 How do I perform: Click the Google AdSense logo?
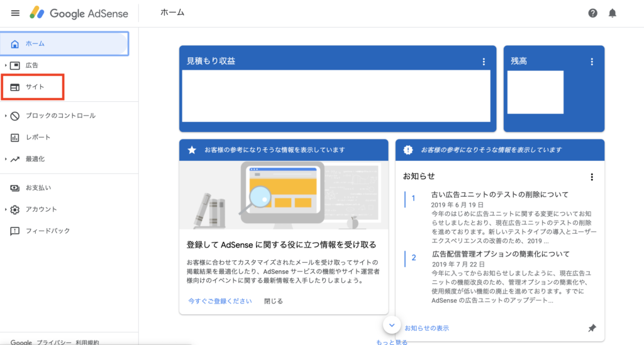[x=79, y=13]
